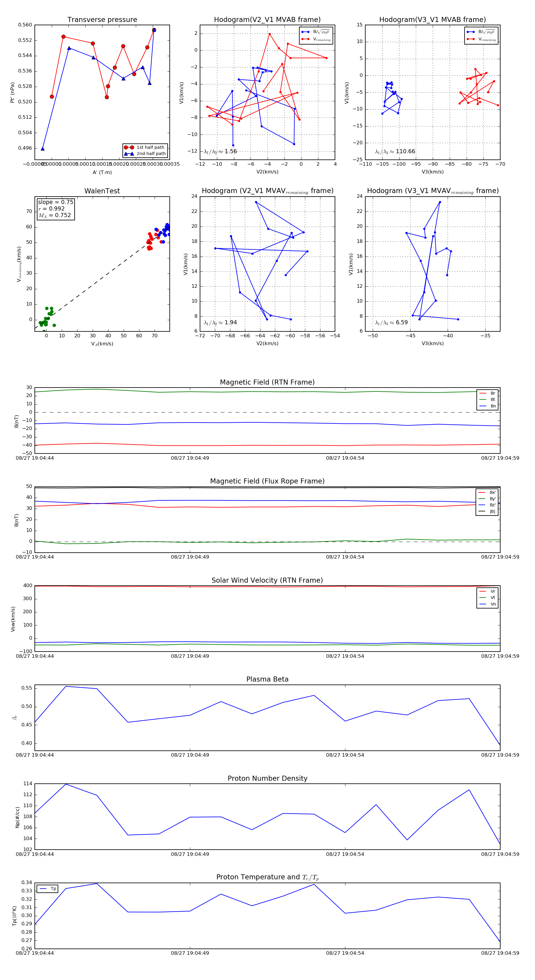Click the 'Pt' (nPa)' axis label

point(12,92)
